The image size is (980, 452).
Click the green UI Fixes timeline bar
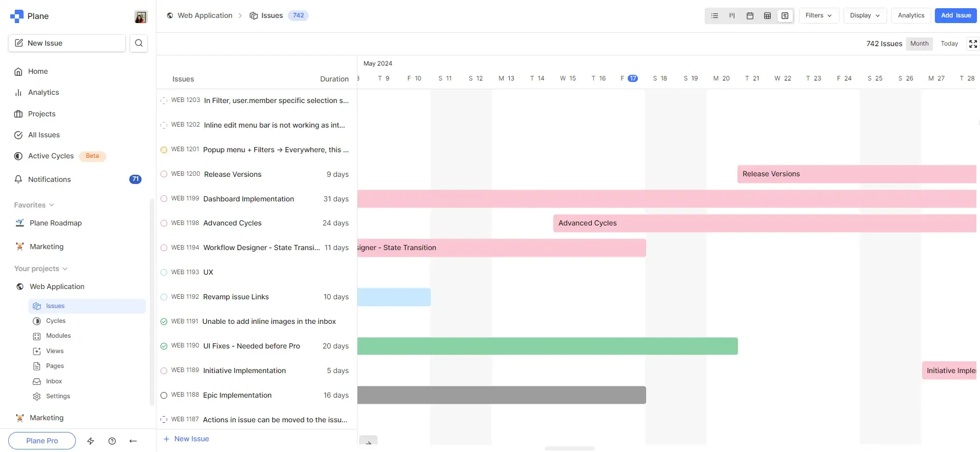pyautogui.click(x=547, y=346)
